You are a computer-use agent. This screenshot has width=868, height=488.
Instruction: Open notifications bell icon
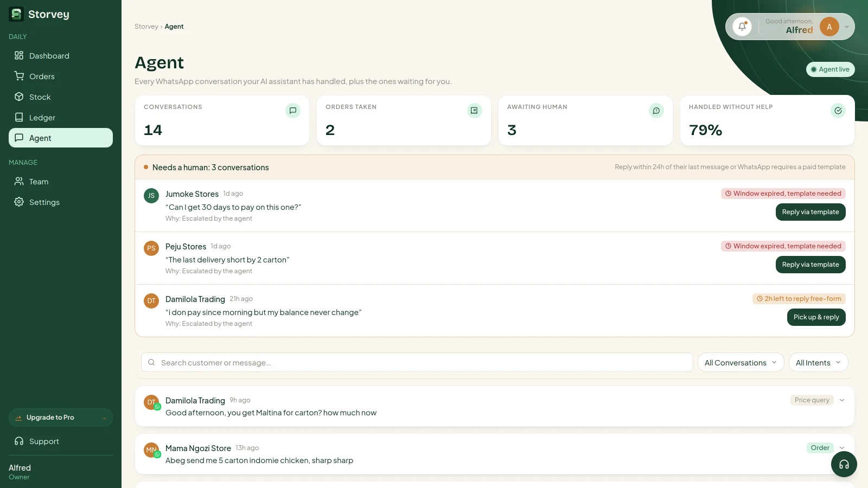pos(742,26)
